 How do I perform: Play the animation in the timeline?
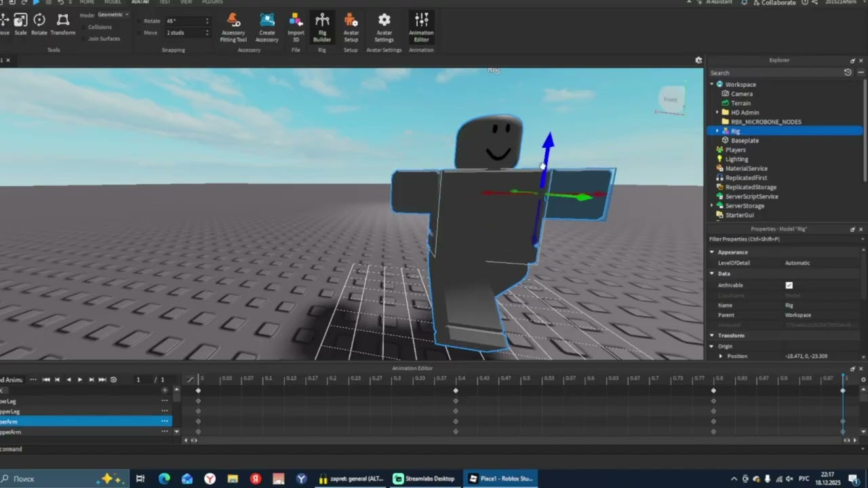(79, 380)
